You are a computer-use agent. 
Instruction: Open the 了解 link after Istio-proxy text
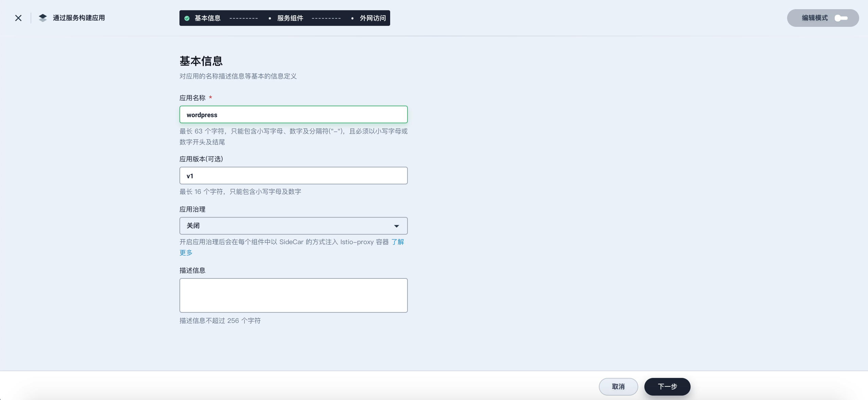(x=398, y=242)
